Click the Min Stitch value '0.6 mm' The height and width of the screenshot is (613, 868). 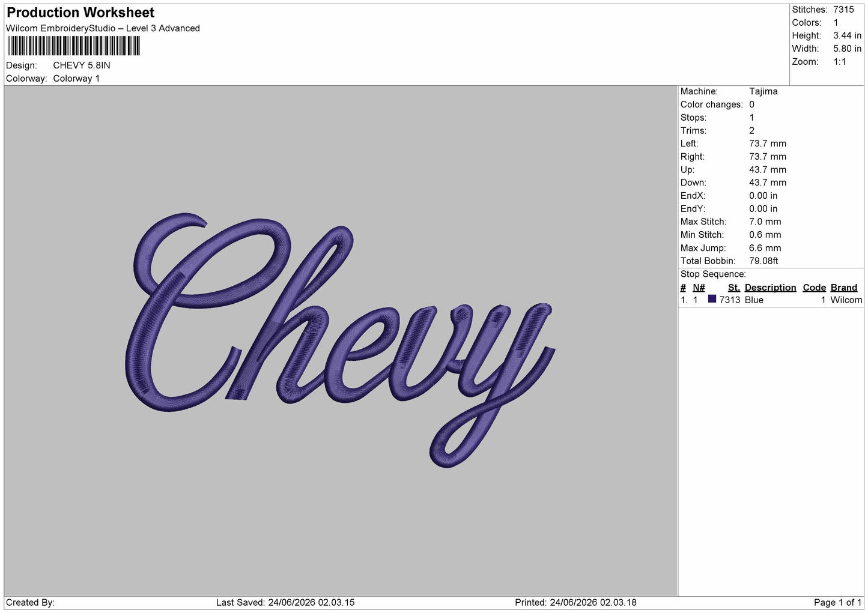(x=765, y=235)
